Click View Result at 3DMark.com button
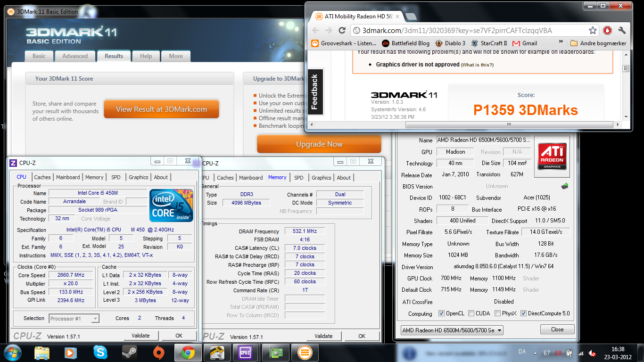The width and height of the screenshot is (644, 362). [x=161, y=109]
